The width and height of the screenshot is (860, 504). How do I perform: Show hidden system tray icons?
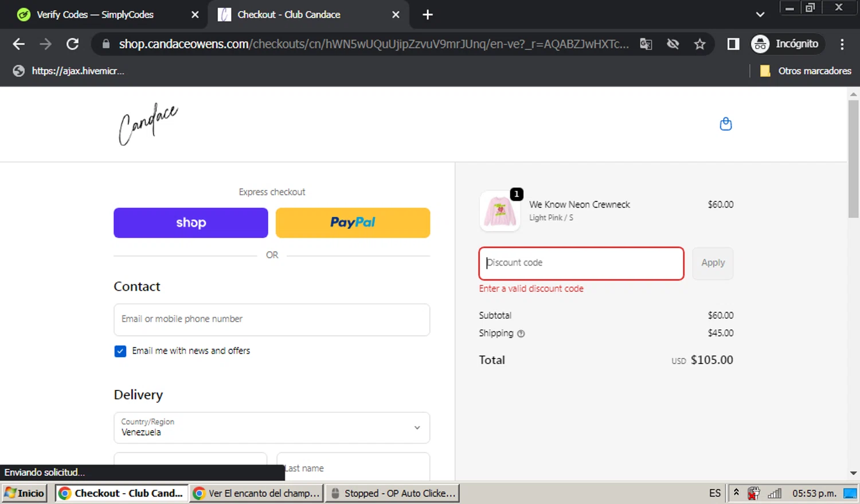(x=736, y=493)
